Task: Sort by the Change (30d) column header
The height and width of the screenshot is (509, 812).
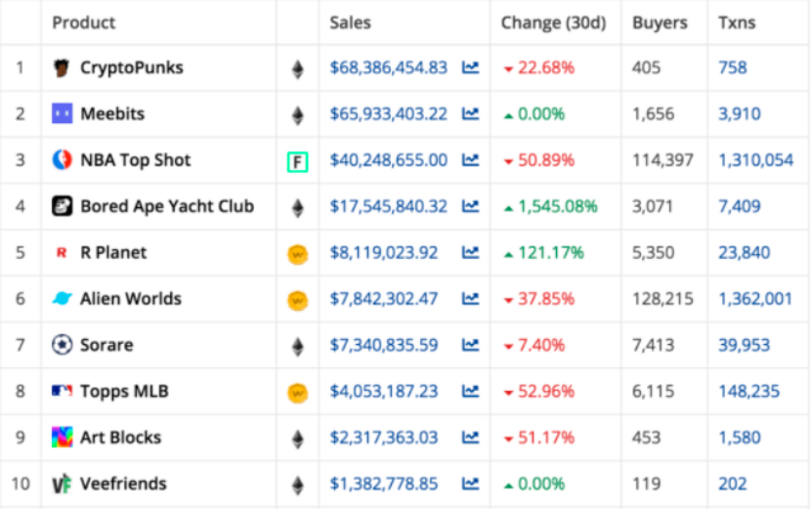Action: click(x=553, y=22)
